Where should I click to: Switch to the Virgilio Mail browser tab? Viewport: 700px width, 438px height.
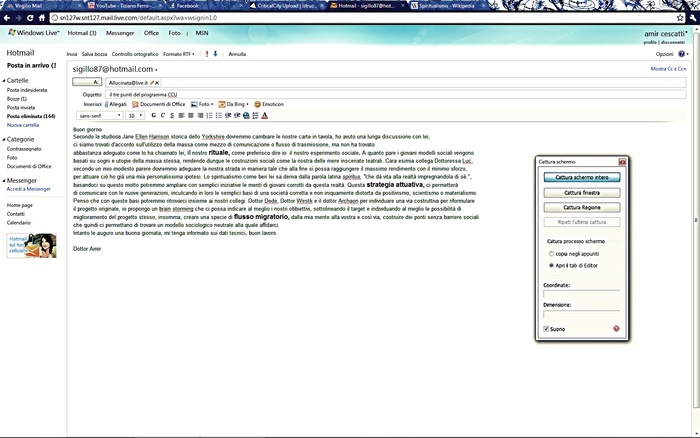point(42,6)
